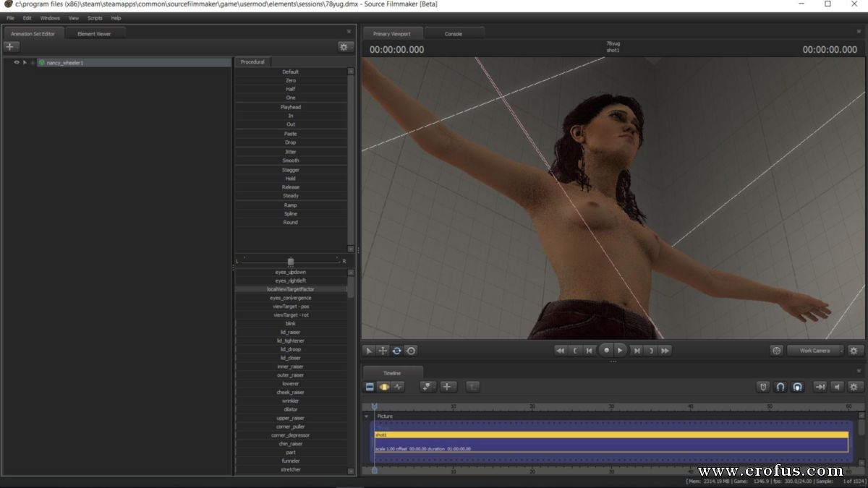Switch to the Element Viewer tab
868x488 pixels.
tap(94, 33)
